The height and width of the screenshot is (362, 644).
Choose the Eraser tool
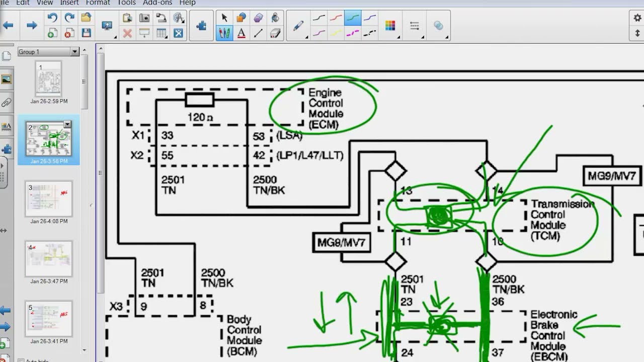click(275, 33)
